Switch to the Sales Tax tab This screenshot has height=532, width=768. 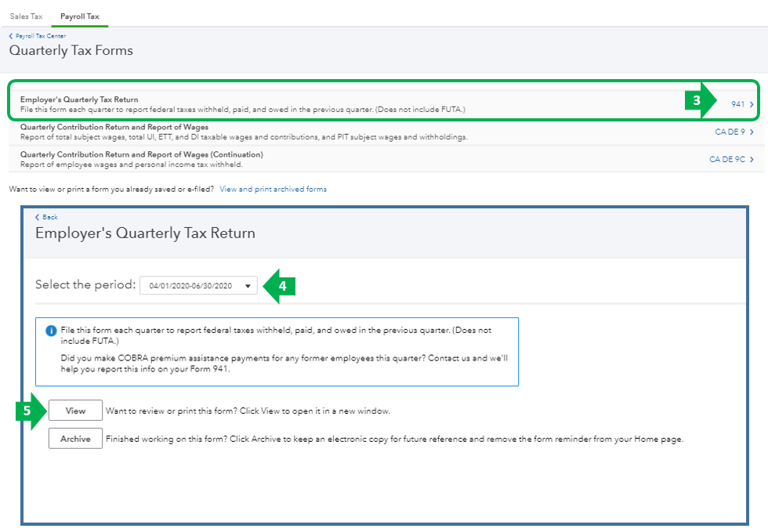(x=26, y=16)
